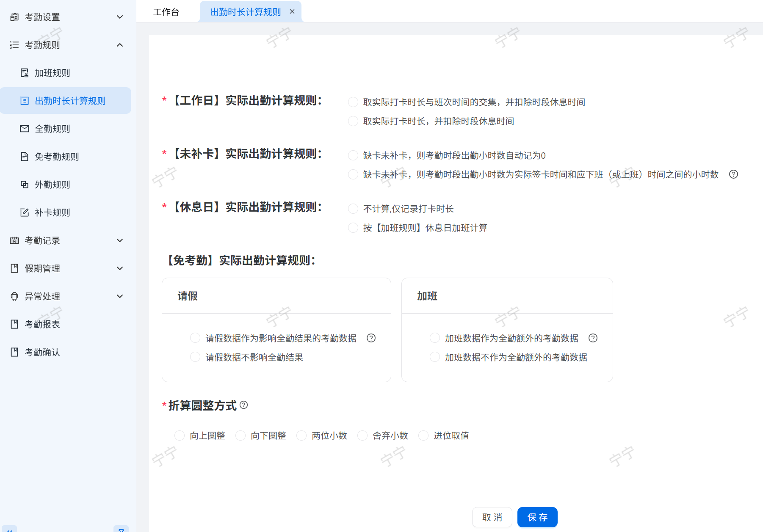Click the help icon beside 折算圆整方式
This screenshot has height=532, width=763.
click(x=244, y=405)
